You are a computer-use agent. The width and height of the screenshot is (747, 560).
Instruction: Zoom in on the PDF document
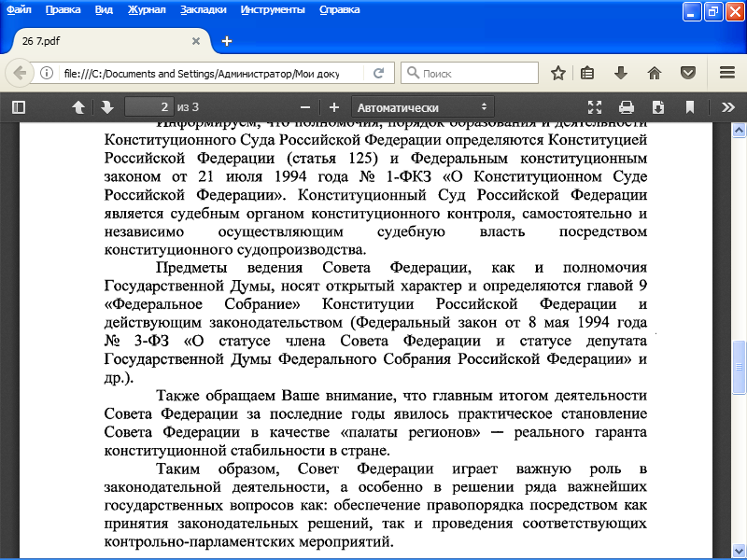coord(334,107)
